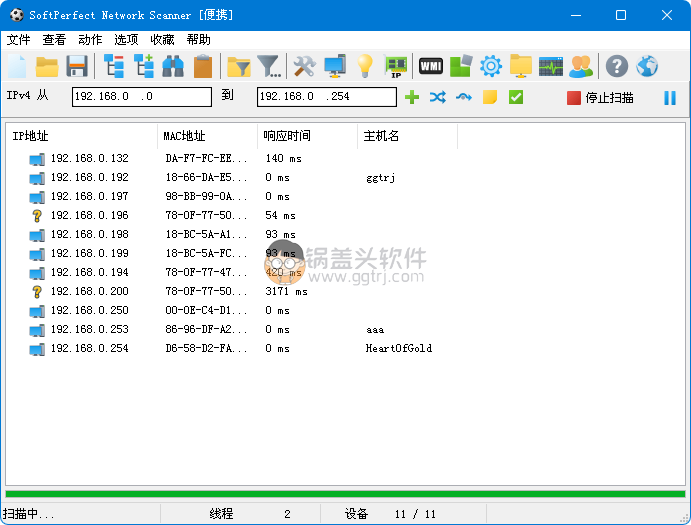Click the yellow note icon
Viewport: 691px width, 525px height.
[490, 97]
